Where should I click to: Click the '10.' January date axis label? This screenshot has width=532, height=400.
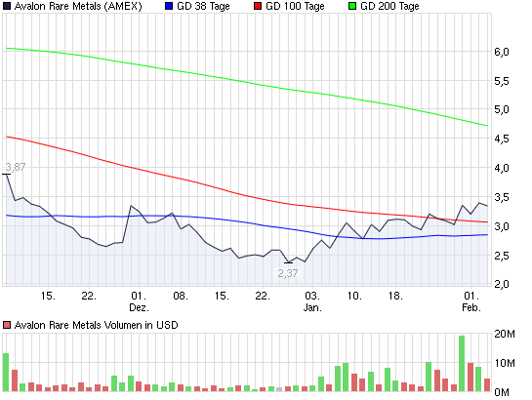click(x=354, y=296)
